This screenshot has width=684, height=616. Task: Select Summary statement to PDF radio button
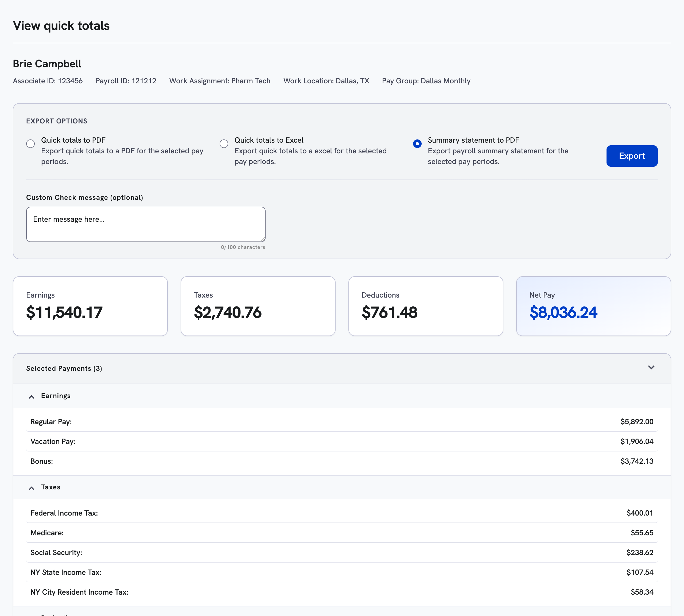tap(417, 144)
